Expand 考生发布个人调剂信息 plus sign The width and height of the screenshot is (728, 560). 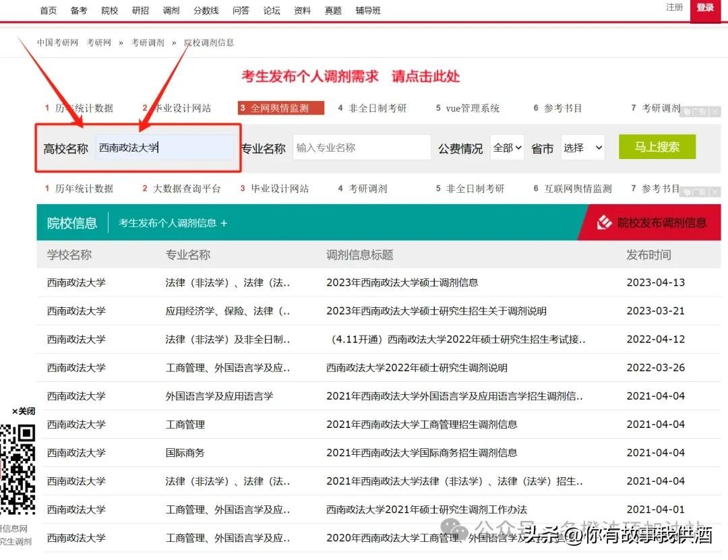point(224,223)
